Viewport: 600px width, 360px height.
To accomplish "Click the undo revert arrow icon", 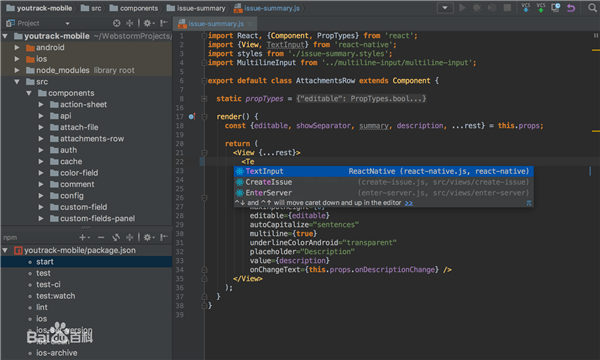I will tap(571, 8).
